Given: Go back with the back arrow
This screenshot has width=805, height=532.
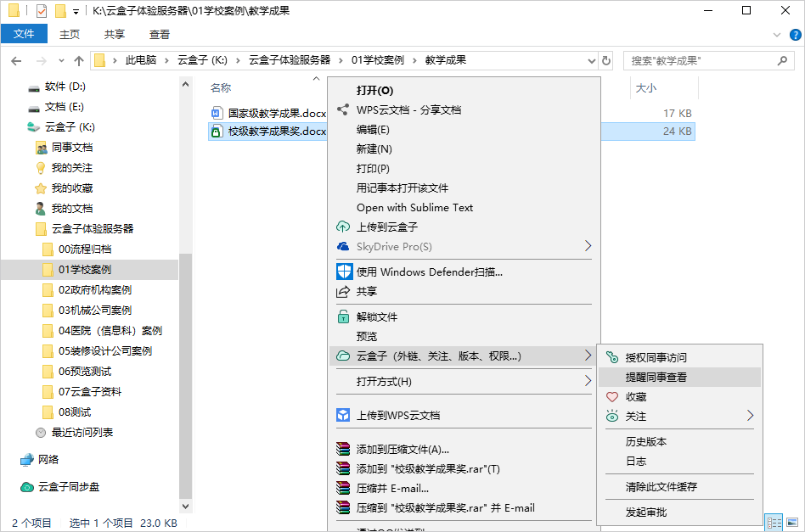Looking at the screenshot, I should click(x=16, y=61).
